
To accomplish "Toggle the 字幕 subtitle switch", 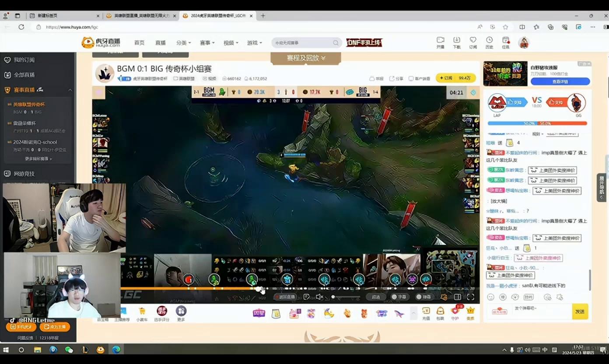I will pyautogui.click(x=399, y=297).
